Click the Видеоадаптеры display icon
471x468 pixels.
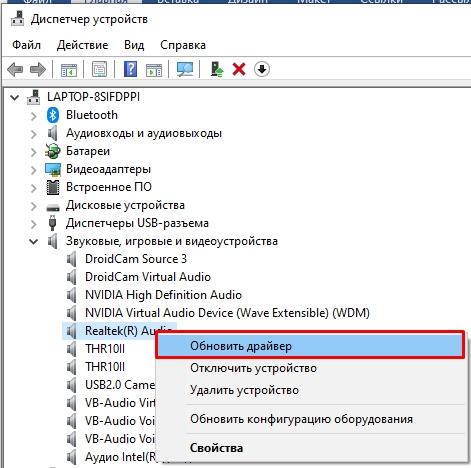(x=53, y=169)
